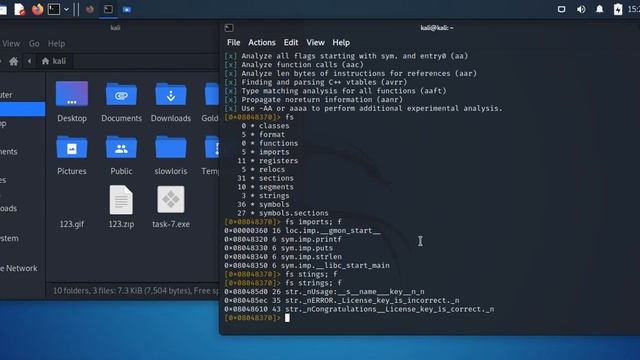Open the terminal Edit menu
Image resolution: width=640 pixels, height=360 pixels.
(x=291, y=42)
